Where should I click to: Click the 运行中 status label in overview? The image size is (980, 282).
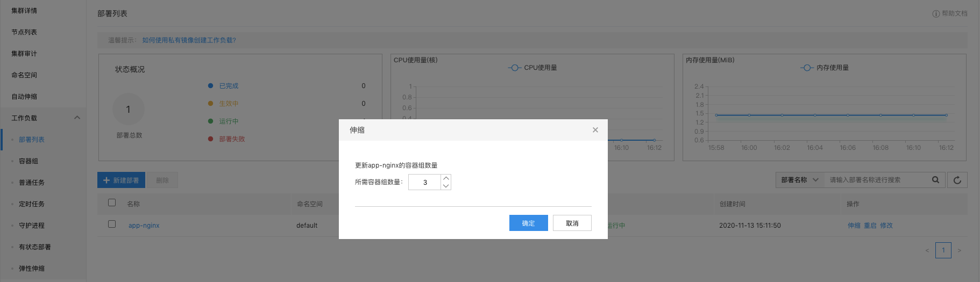tap(229, 121)
